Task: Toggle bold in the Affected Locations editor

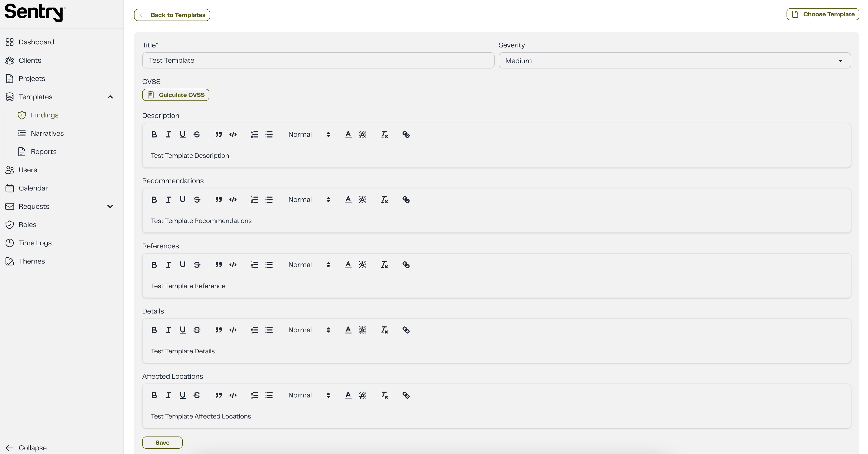Action: 154,395
